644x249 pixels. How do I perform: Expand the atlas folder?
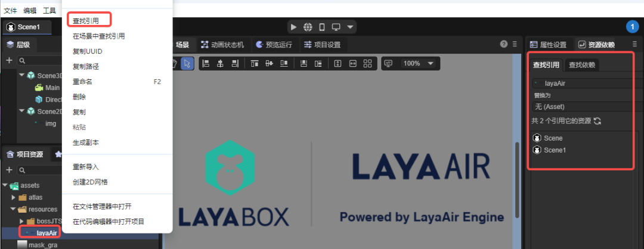(x=13, y=197)
